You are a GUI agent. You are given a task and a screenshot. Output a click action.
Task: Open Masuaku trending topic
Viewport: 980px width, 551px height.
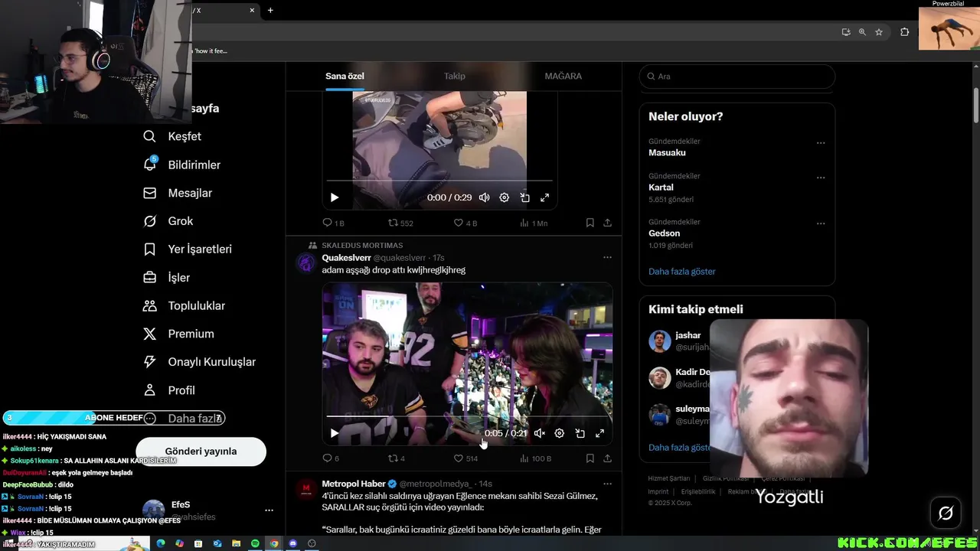click(667, 152)
